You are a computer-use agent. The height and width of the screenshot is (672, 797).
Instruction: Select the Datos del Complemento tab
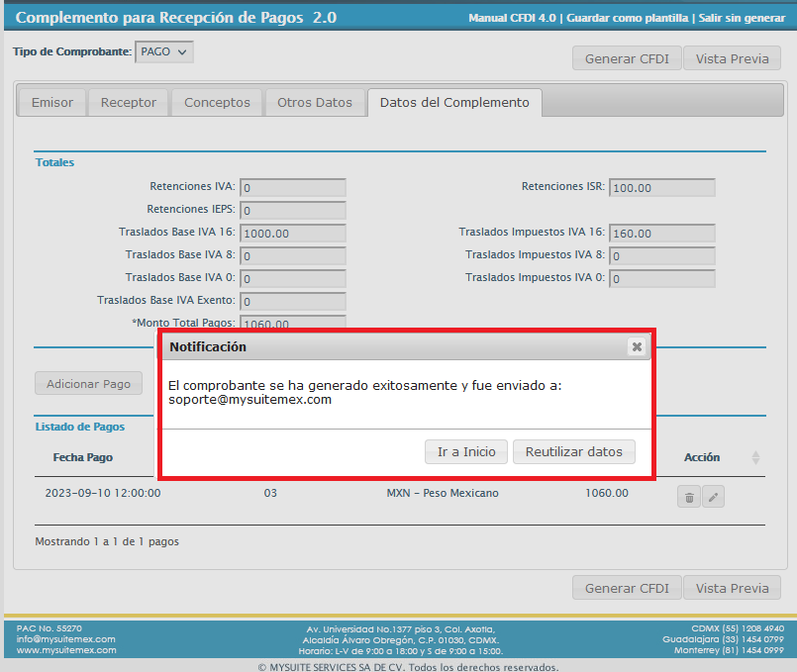(x=454, y=103)
